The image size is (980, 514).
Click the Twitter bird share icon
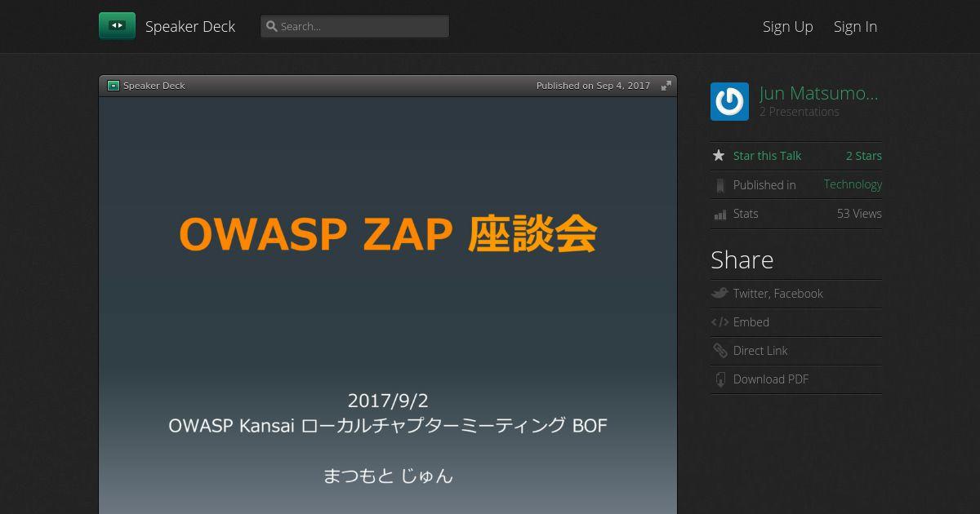tap(719, 293)
